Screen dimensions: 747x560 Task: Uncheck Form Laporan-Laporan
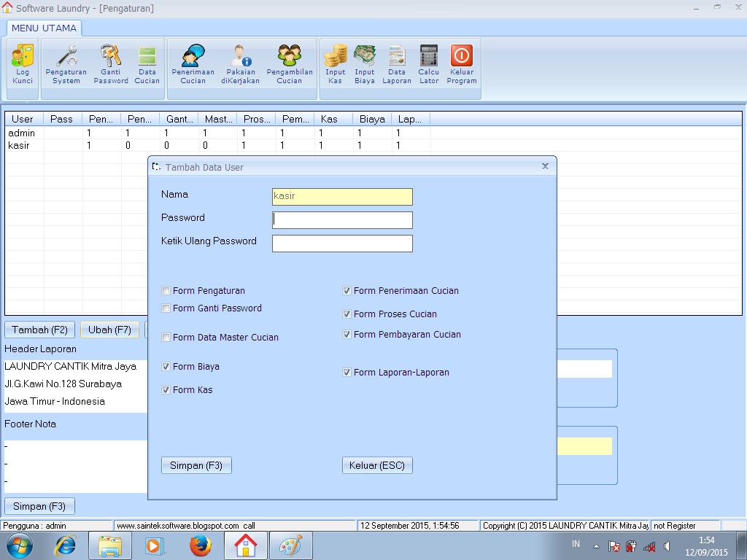347,372
